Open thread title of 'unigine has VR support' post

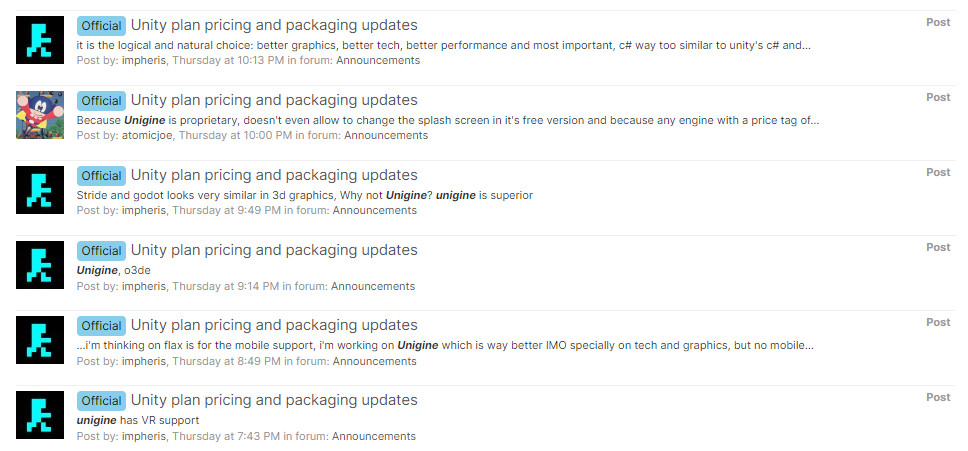(x=274, y=400)
